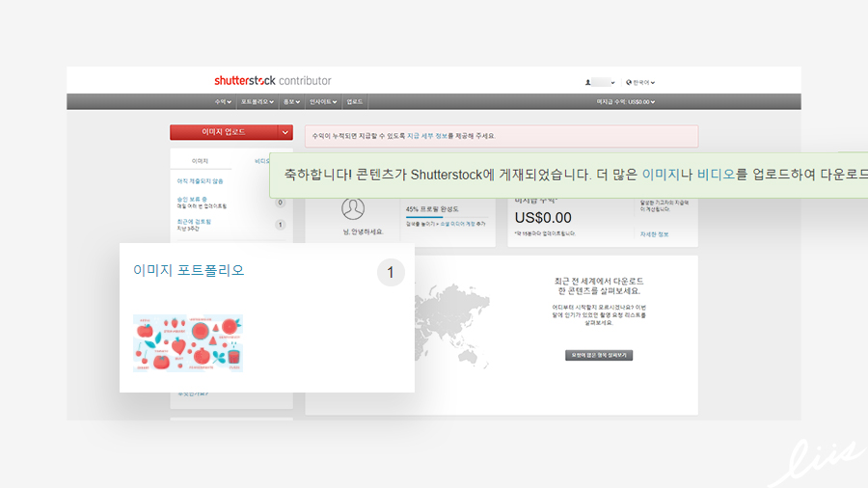Click the 님, 안녕하세요 greeting text

363,231
